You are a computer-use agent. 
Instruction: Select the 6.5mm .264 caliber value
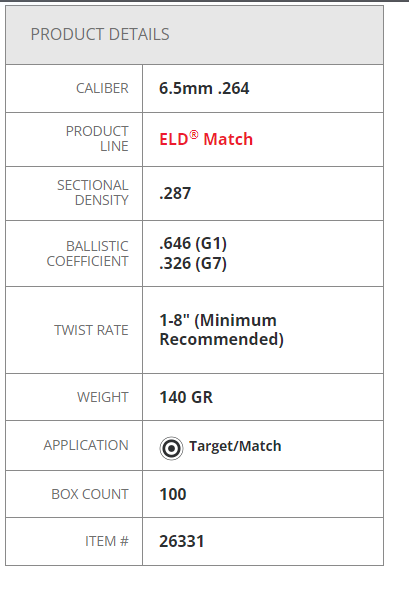(x=204, y=88)
